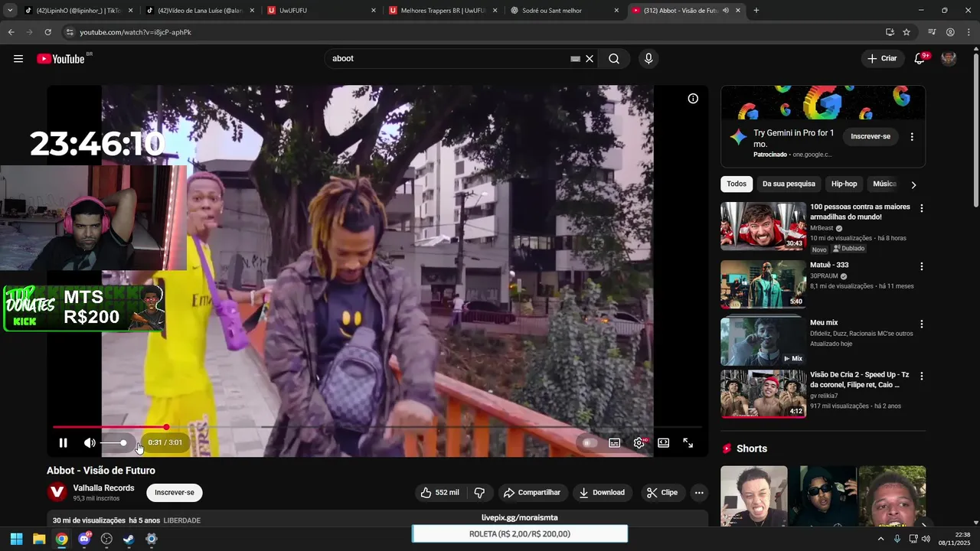Open player settings gear

[639, 443]
